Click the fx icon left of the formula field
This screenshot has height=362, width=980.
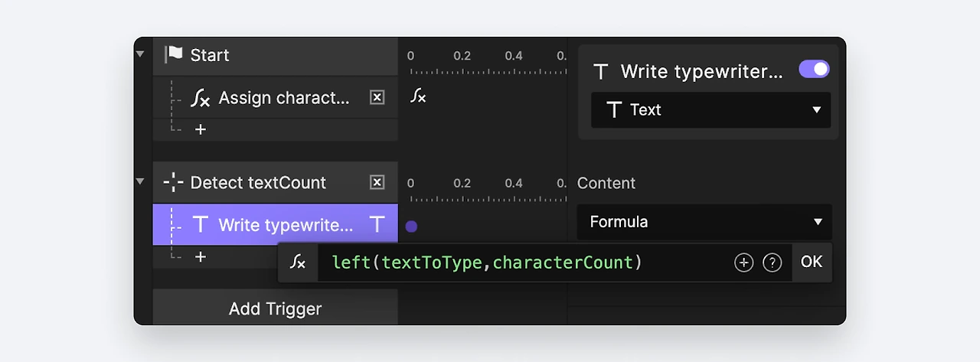tap(298, 263)
